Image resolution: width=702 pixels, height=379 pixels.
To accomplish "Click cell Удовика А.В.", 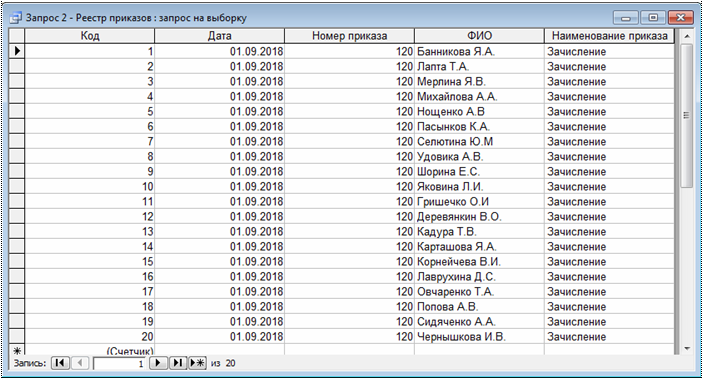I will click(479, 156).
